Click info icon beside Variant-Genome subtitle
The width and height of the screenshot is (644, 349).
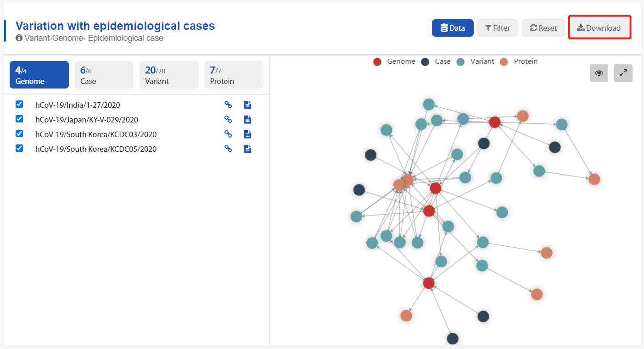point(19,38)
